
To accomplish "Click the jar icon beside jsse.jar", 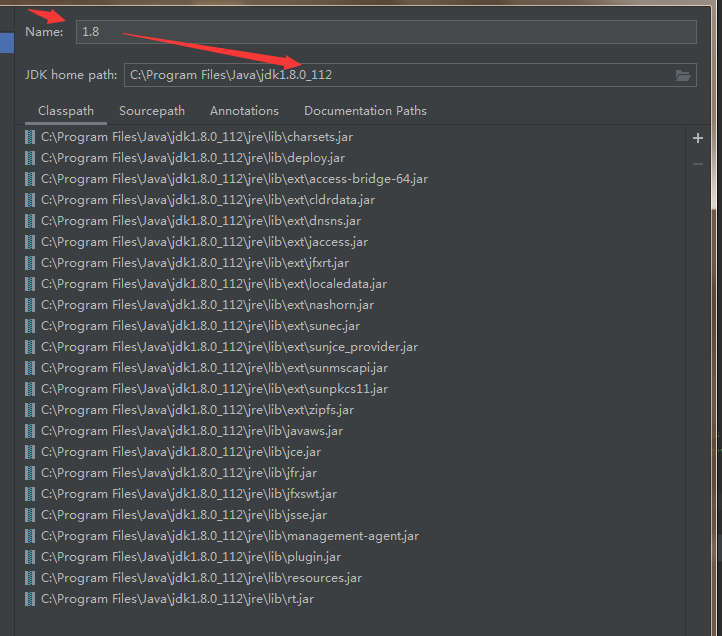I will click(30, 515).
